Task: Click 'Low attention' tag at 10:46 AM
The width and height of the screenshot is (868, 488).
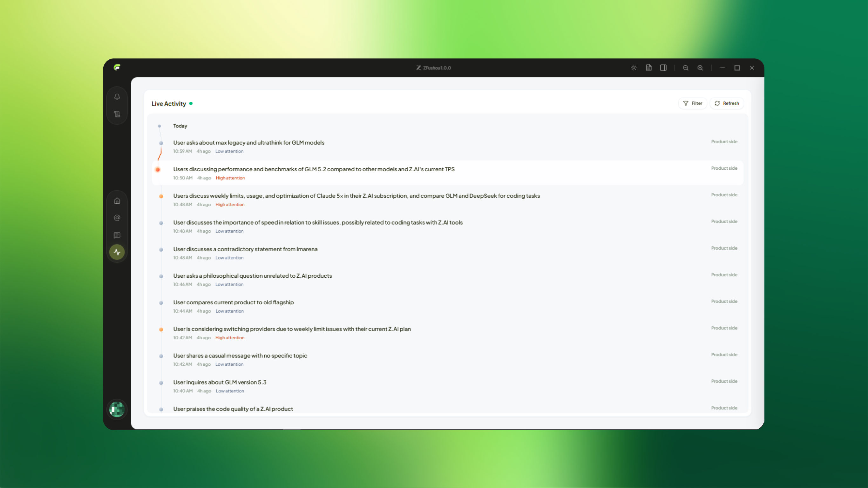Action: [229, 284]
